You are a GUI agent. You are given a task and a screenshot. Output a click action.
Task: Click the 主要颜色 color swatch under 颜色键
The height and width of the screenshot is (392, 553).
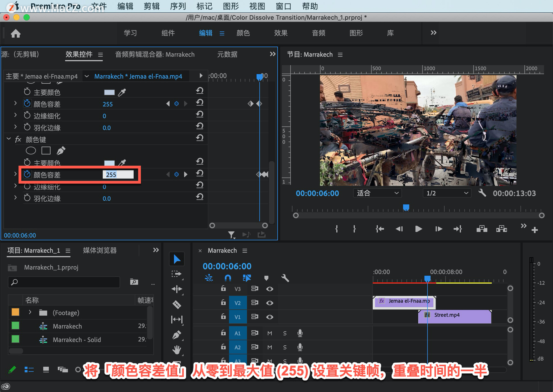coord(109,163)
